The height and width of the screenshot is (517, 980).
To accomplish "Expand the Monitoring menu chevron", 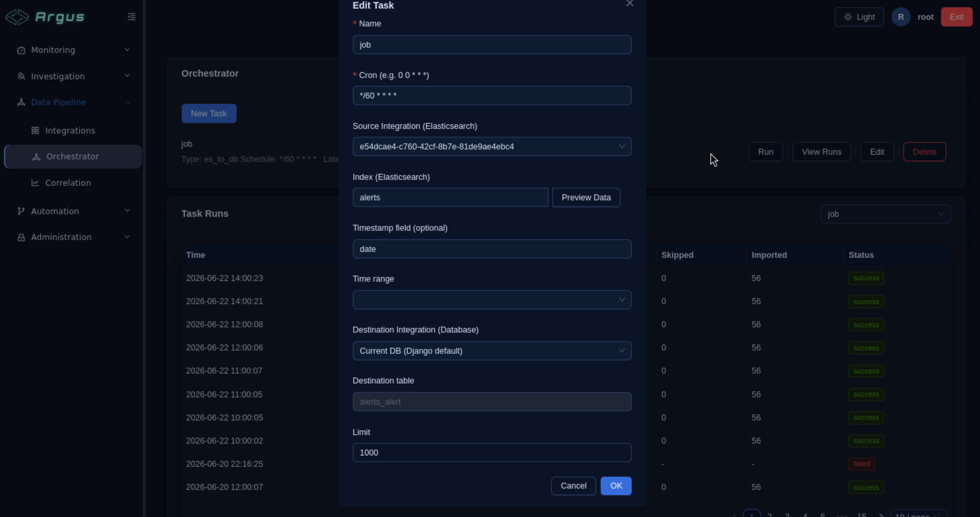I will coord(128,50).
